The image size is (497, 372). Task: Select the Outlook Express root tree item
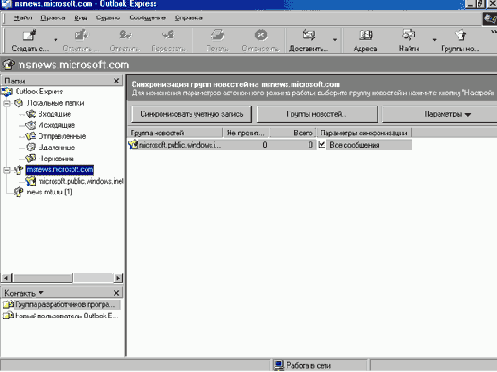click(x=39, y=91)
